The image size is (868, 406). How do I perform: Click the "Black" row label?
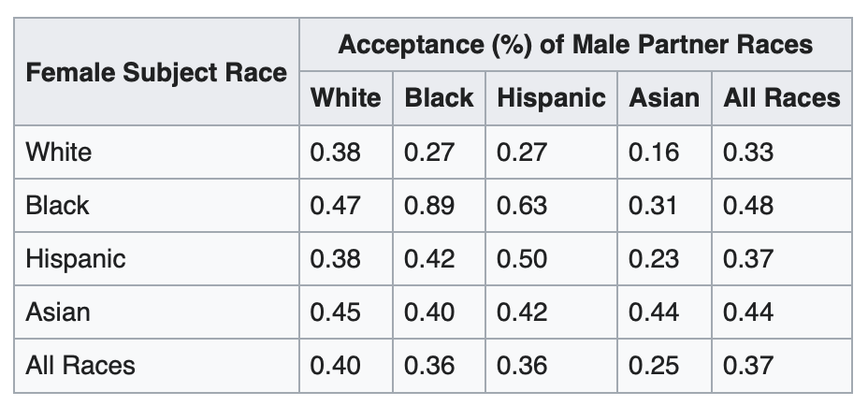coord(58,205)
